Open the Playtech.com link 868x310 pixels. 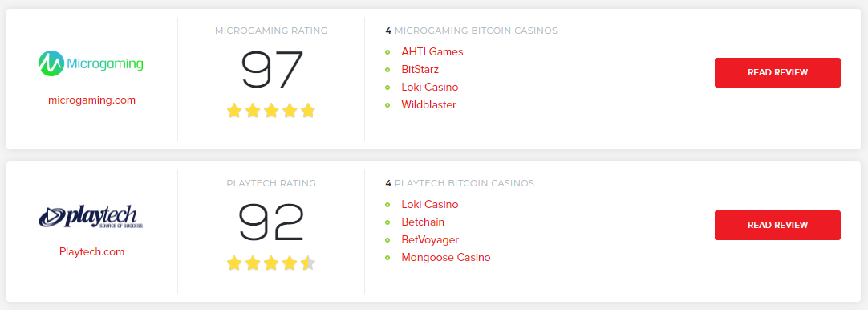tap(92, 251)
